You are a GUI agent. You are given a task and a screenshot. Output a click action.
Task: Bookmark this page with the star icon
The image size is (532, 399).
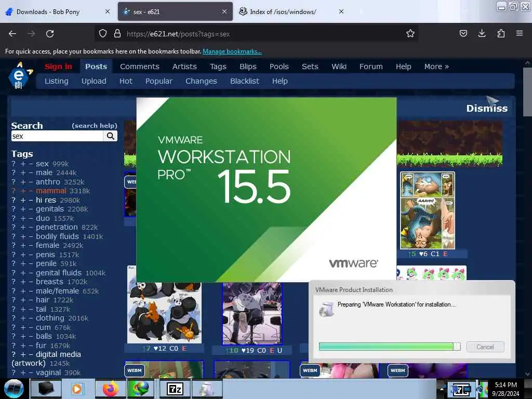pos(410,34)
